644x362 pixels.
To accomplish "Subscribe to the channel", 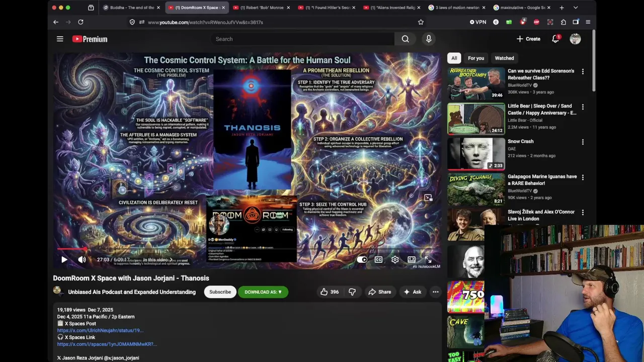I will [220, 292].
